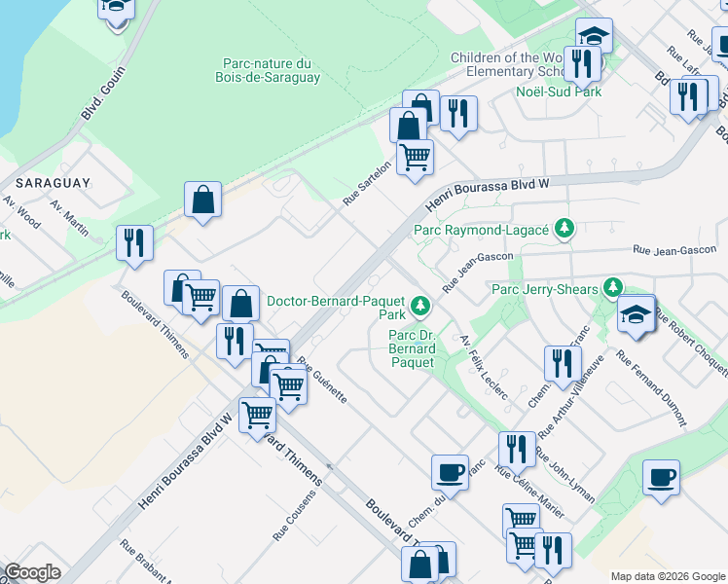Open the topmost shopping bag marker near Rue Sartelon

click(422, 104)
